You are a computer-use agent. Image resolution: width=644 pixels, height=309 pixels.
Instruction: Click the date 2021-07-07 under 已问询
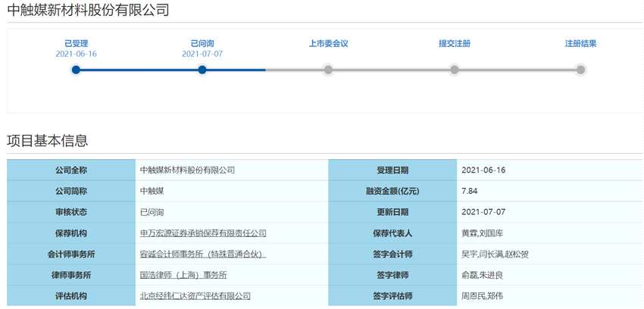(202, 55)
